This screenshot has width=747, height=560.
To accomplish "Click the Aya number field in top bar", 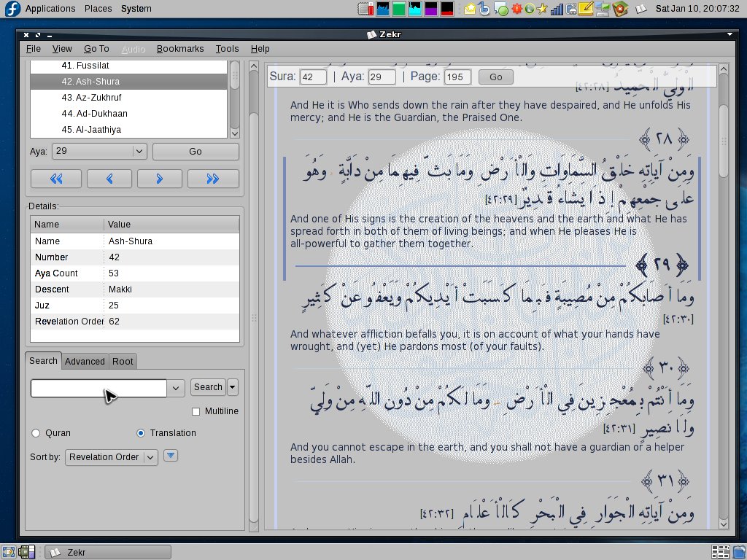I will click(x=382, y=77).
